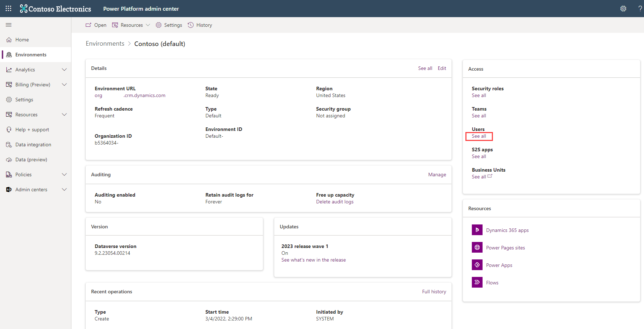The width and height of the screenshot is (644, 329).
Task: Click the History toolbar label
Action: tap(204, 25)
